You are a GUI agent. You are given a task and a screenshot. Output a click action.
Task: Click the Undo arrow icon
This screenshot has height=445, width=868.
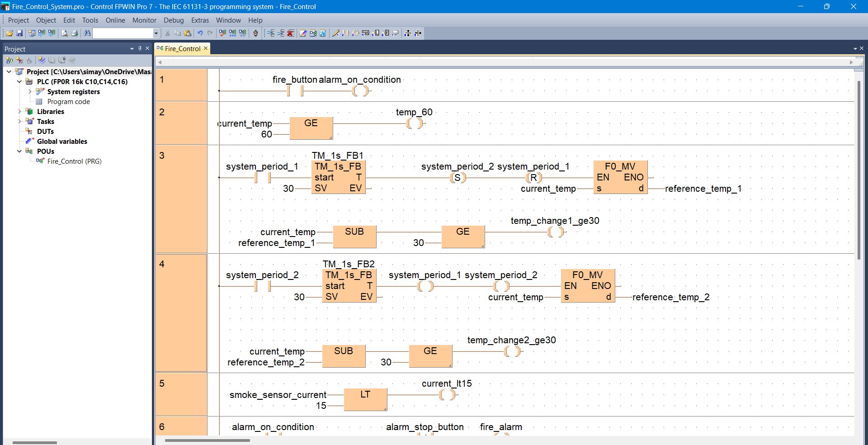tap(200, 33)
